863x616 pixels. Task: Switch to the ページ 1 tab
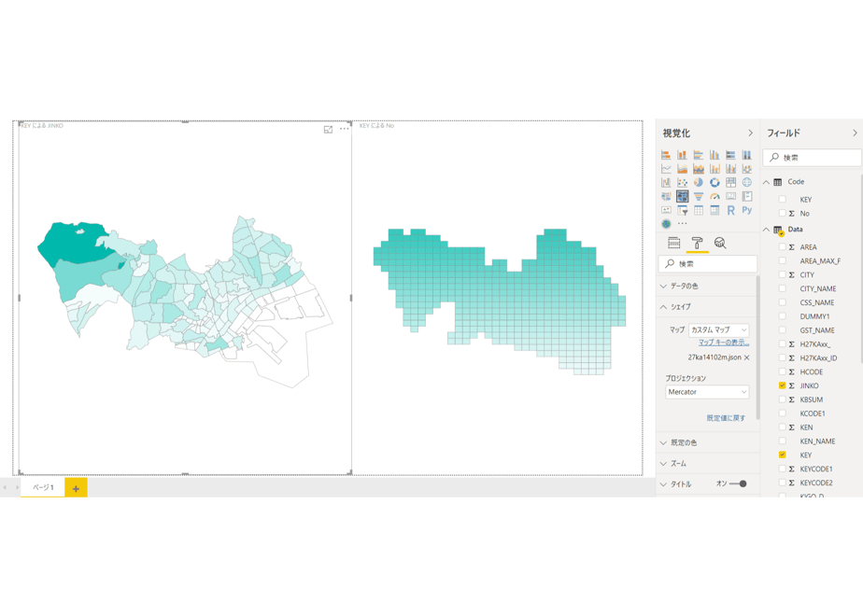[43, 487]
